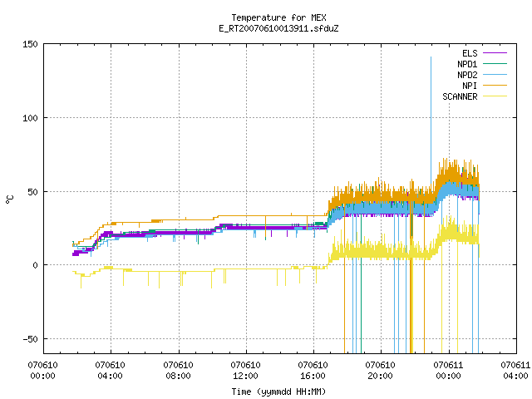
Task: Click the NPI legend label
Action: point(470,86)
